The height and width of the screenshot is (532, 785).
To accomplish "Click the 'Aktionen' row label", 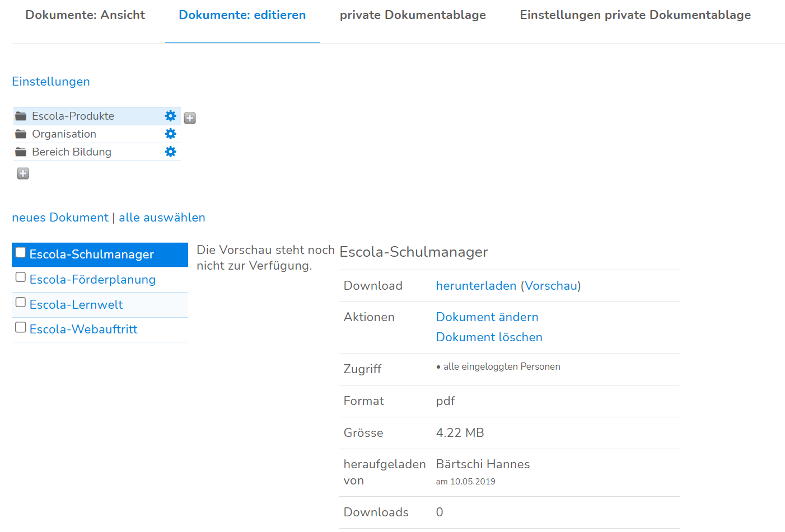I will [369, 317].
